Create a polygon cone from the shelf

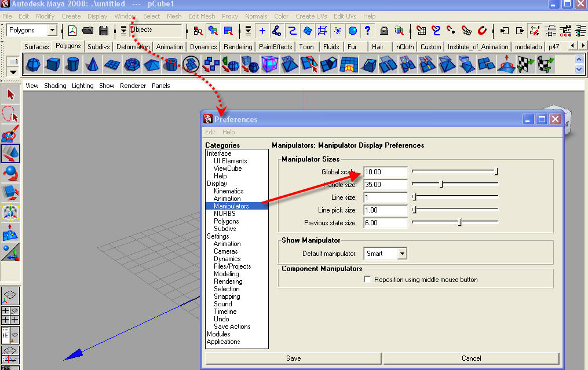(x=92, y=64)
